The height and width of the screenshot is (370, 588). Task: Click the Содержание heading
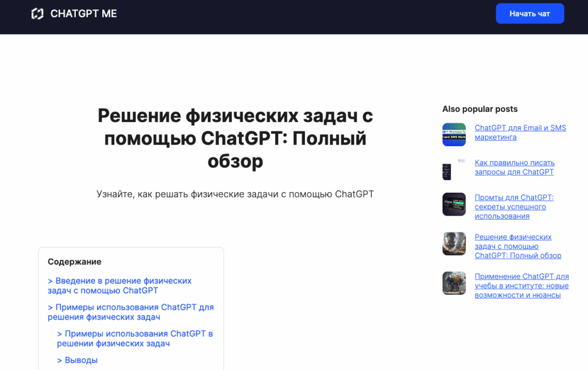click(74, 262)
